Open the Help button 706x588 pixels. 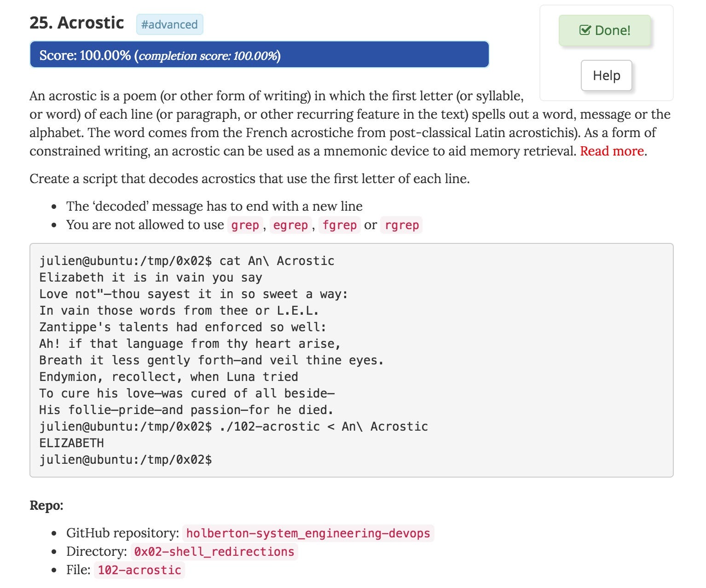[606, 75]
